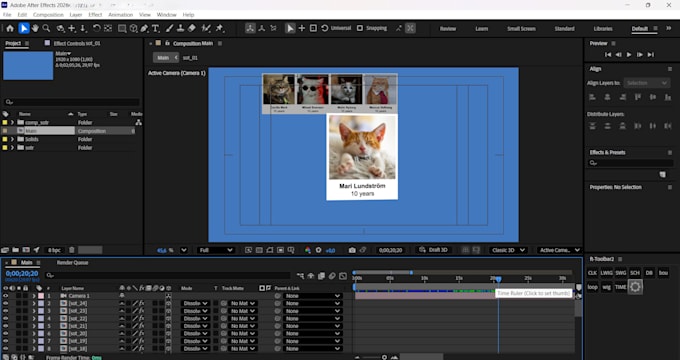Select the Pen tool
Image resolution: width=680 pixels, height=360 pixels.
click(144, 29)
